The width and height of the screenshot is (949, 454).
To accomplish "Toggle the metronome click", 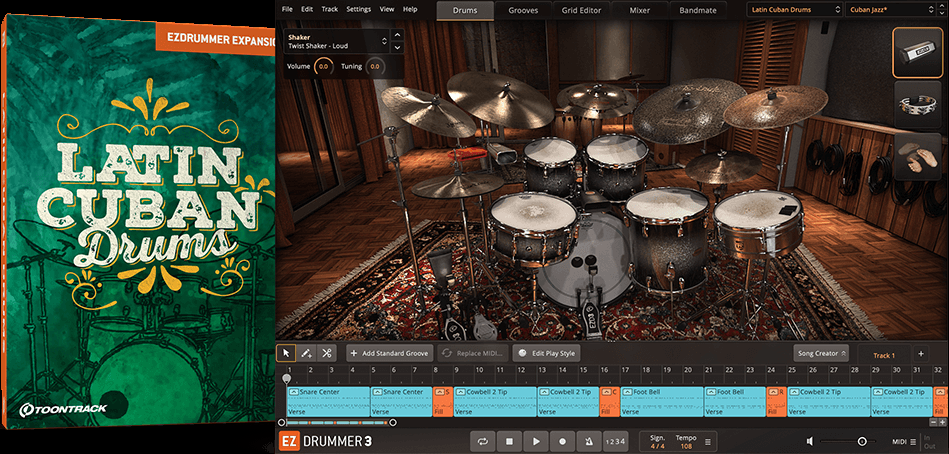I will (589, 442).
